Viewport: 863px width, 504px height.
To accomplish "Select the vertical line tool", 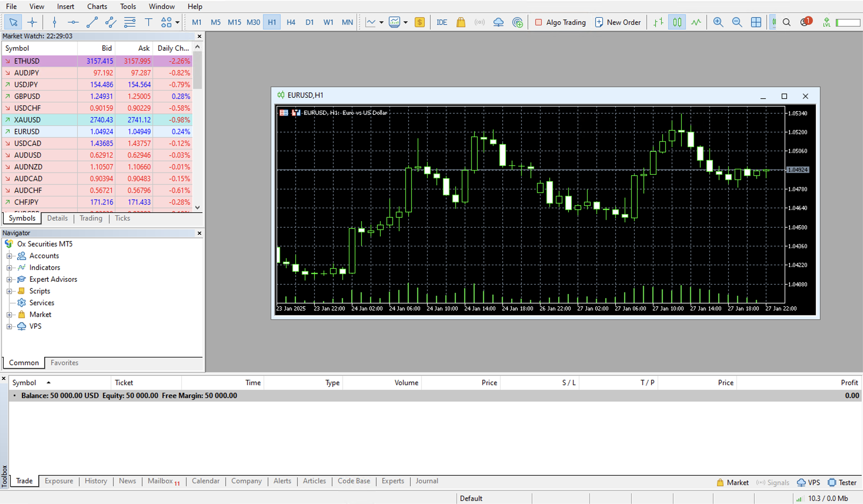I will coord(54,22).
